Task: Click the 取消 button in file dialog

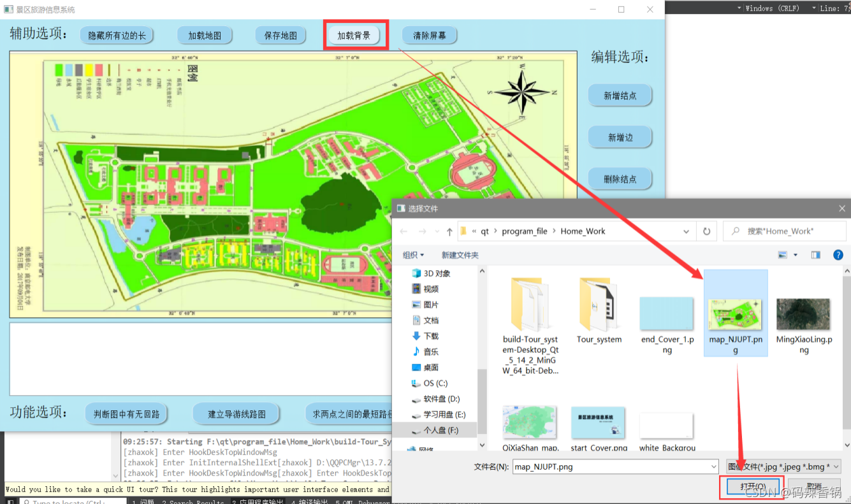Action: point(813,486)
